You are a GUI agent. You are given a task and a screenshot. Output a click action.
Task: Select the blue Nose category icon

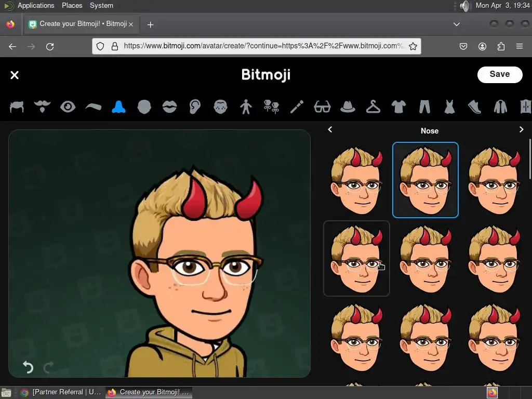pos(119,107)
